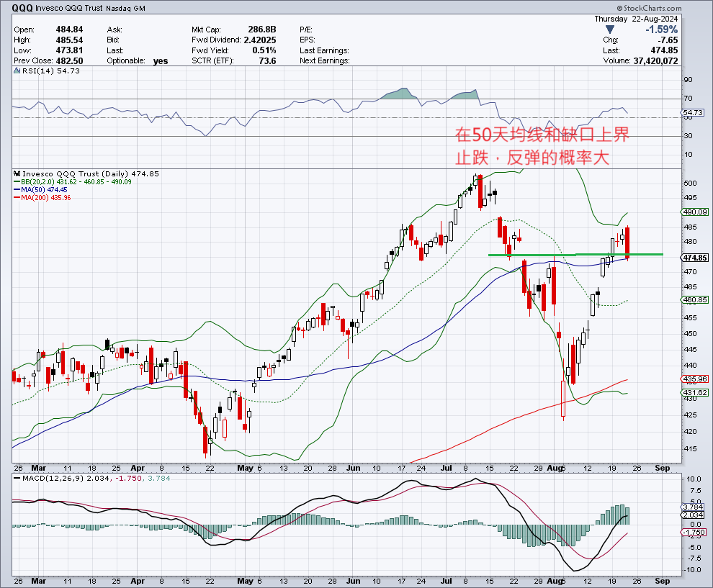713x588 pixels.
Task: Click the blue MA(50) legend marker
Action: [x=17, y=189]
